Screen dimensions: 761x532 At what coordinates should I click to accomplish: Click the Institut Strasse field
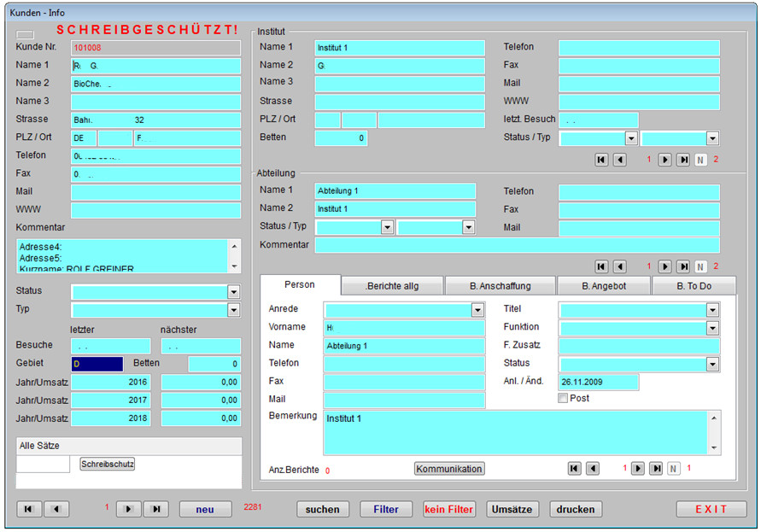click(x=400, y=102)
